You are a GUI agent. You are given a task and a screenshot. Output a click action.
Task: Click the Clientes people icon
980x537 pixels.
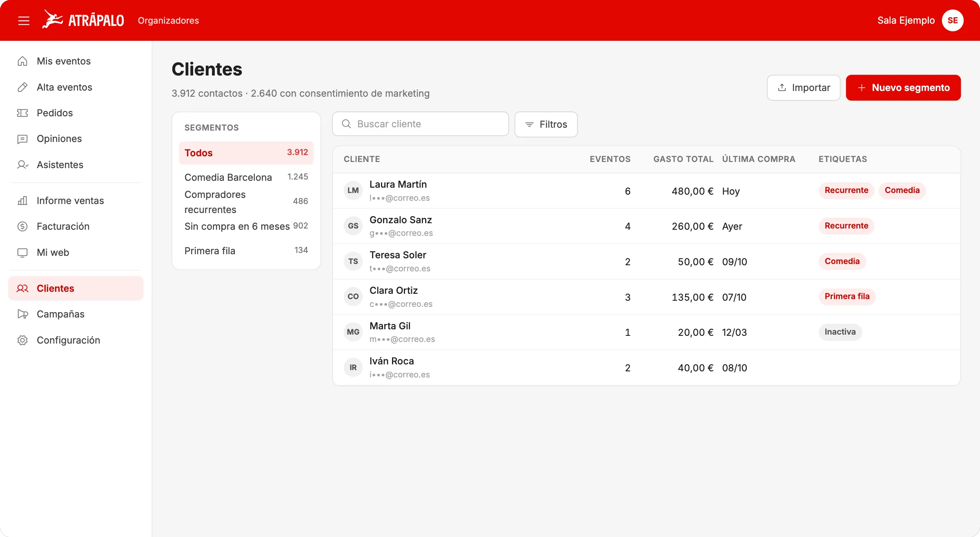(x=22, y=288)
